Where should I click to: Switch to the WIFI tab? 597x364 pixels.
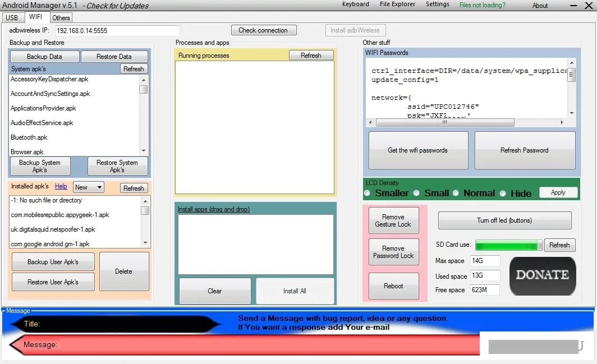coord(36,17)
